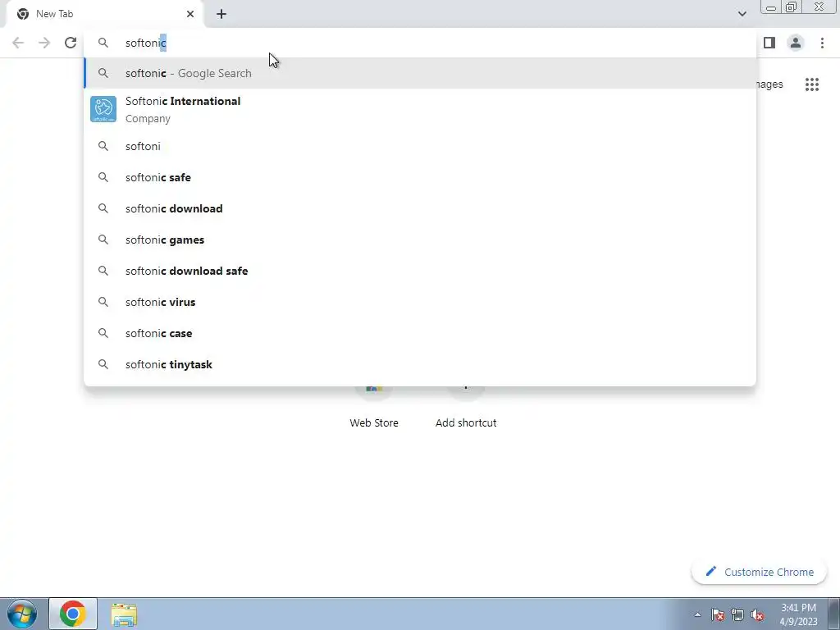Viewport: 840px width, 630px height.
Task: Pick the 'softonic case' suggestion
Action: pyautogui.click(x=420, y=333)
